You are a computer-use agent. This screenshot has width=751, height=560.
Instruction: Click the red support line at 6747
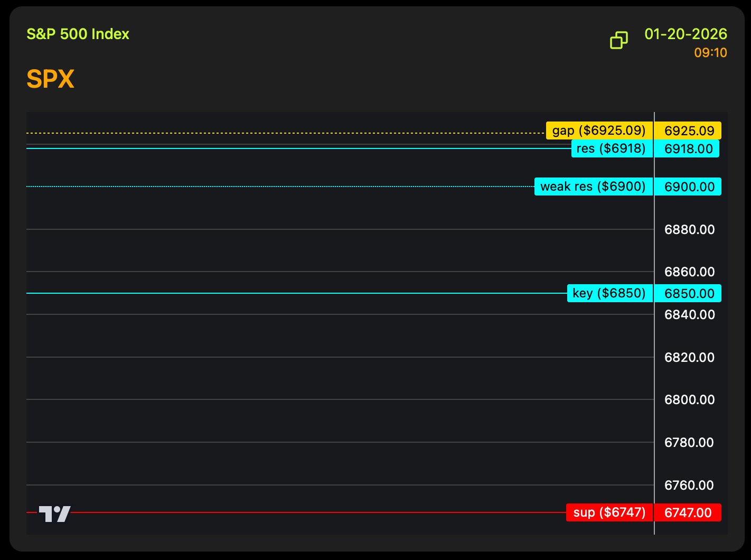pyautogui.click(x=317, y=512)
